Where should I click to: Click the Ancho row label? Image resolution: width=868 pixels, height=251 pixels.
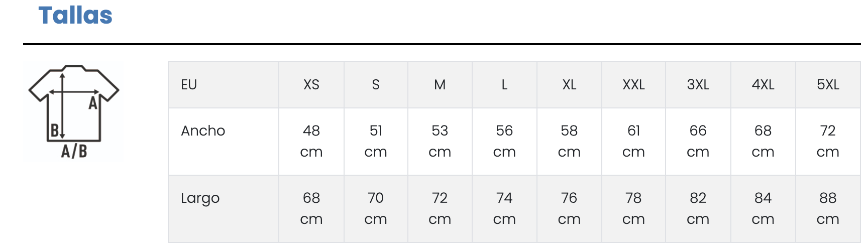click(203, 131)
